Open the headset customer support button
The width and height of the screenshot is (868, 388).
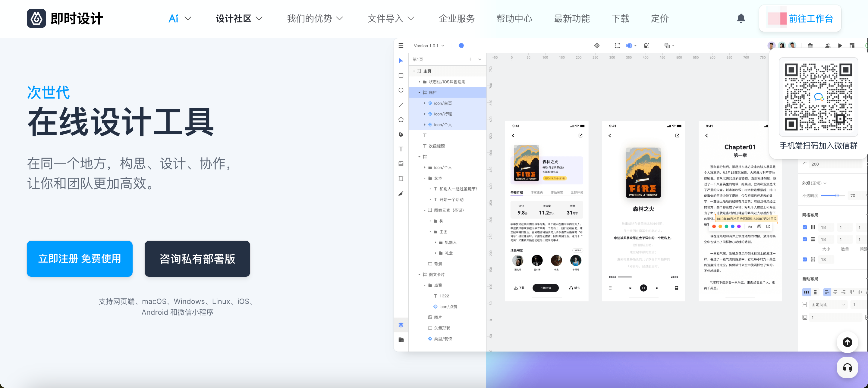coord(847,368)
